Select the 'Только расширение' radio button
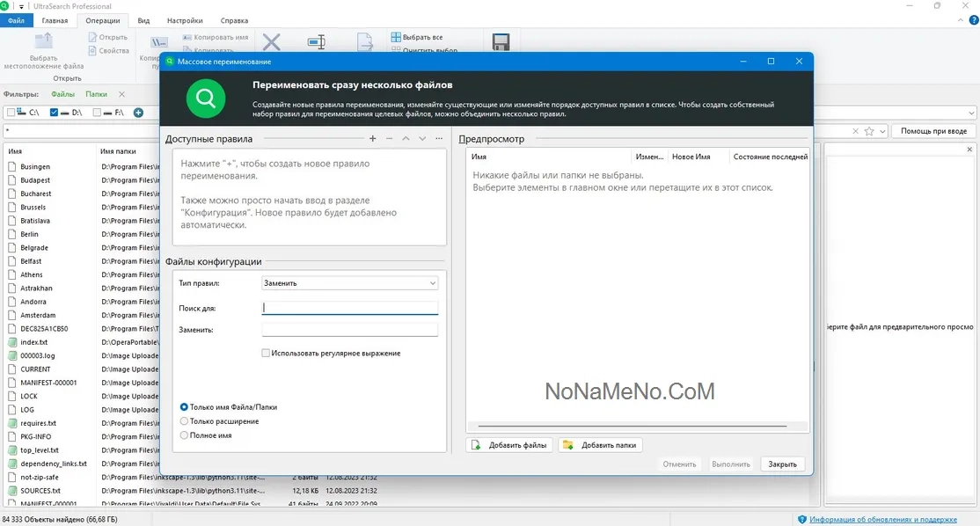This screenshot has height=526, width=980. [184, 421]
